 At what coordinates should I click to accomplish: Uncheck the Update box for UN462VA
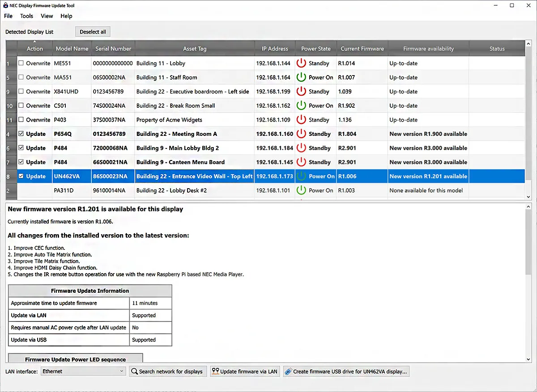21,176
